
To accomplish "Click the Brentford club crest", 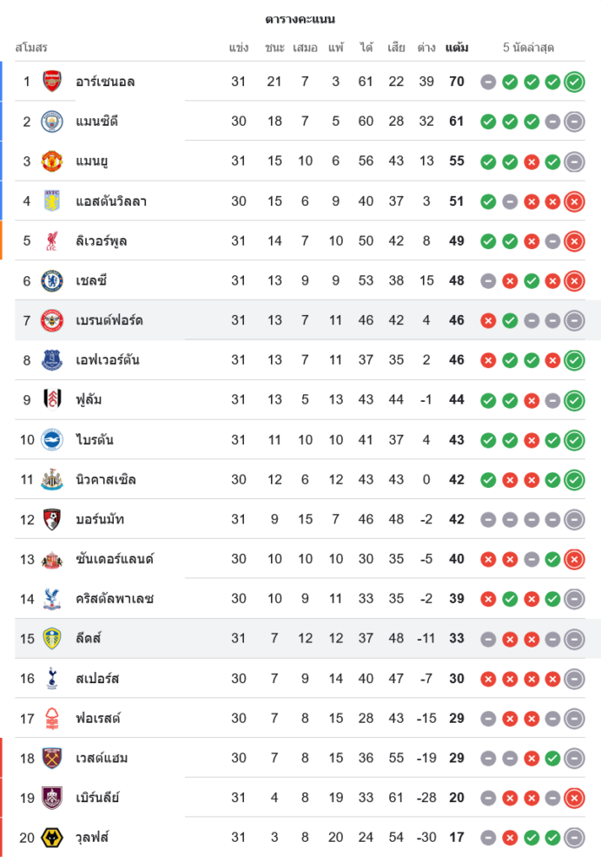I will [x=52, y=320].
